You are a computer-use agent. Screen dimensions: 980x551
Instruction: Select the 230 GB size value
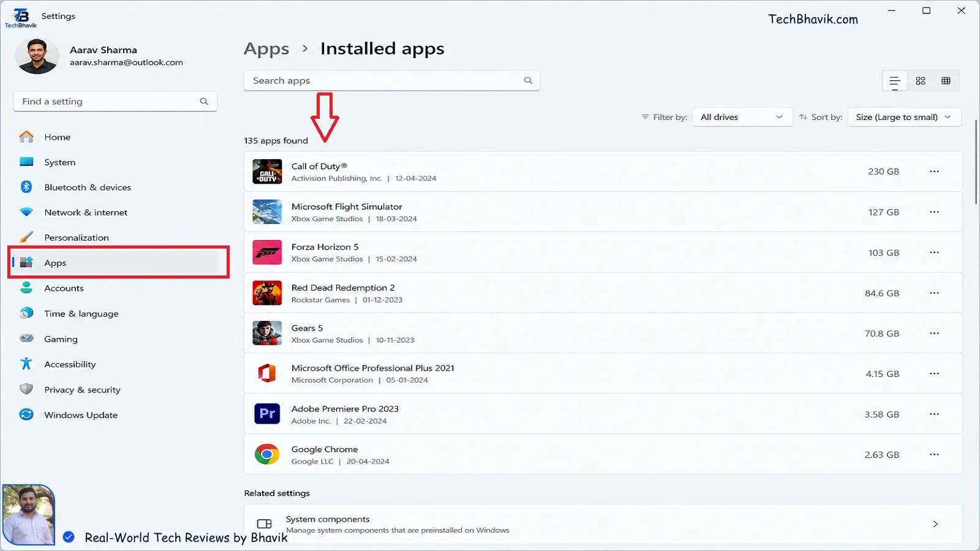pos(884,171)
